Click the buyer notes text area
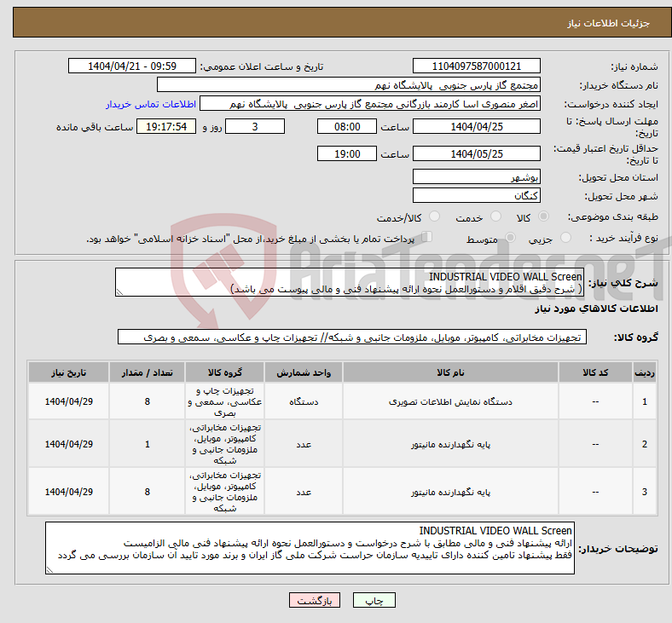672x623 pixels. [310, 548]
